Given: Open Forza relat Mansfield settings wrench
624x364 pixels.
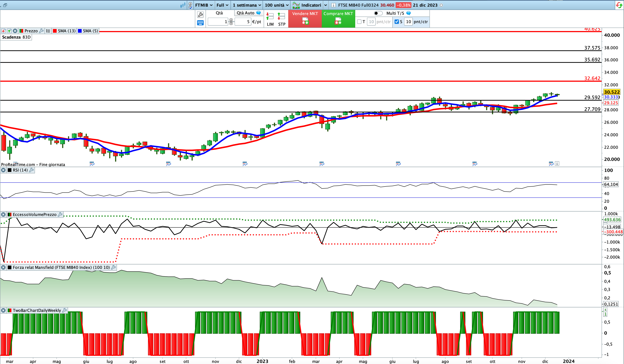Looking at the screenshot, I should point(113,267).
